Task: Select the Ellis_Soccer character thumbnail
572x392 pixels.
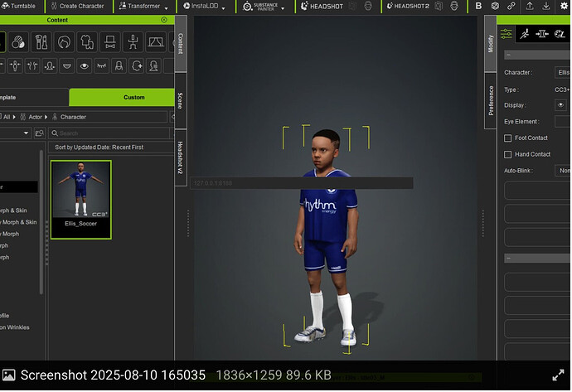Action: 81,200
